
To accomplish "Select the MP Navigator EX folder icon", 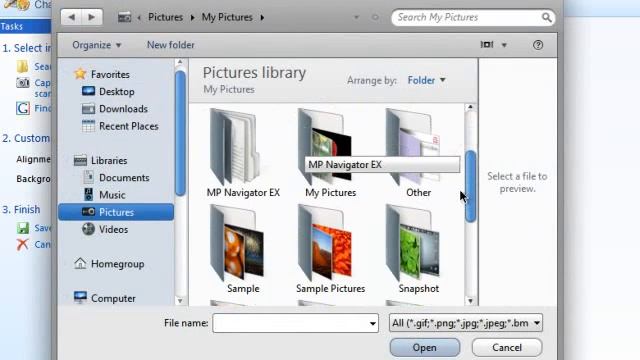I will coord(235,147).
